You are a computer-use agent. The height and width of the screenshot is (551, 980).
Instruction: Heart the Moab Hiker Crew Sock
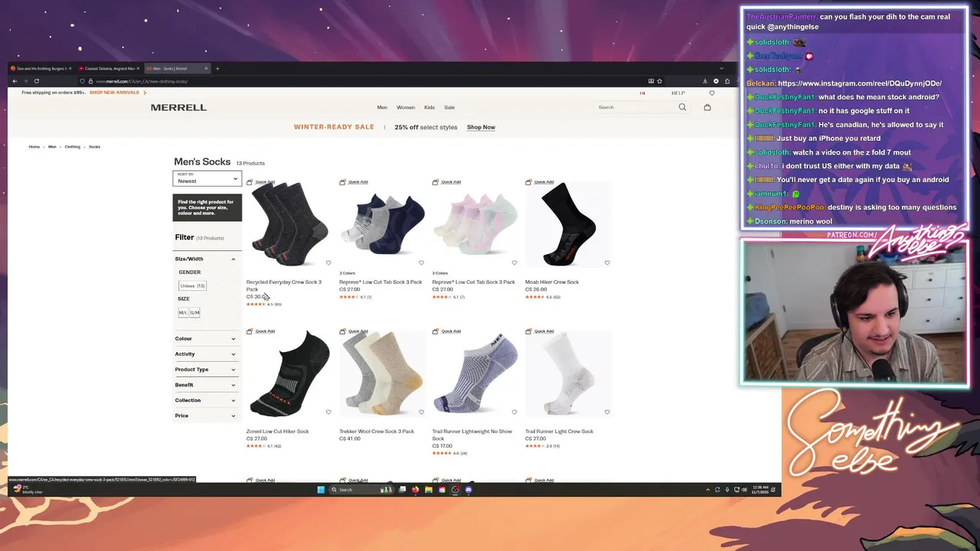607,262
